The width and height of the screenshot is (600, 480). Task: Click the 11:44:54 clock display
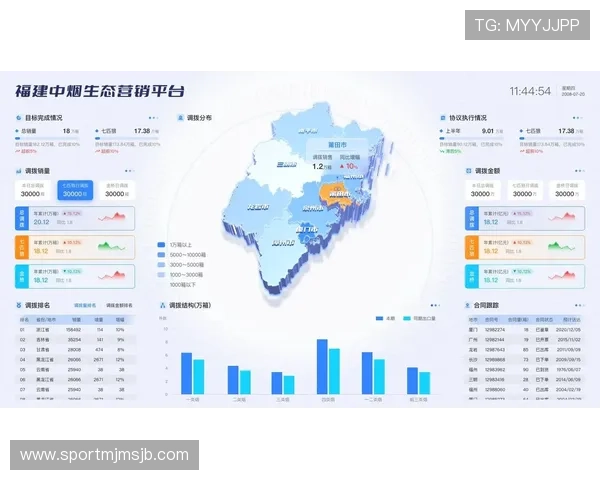coord(530,91)
